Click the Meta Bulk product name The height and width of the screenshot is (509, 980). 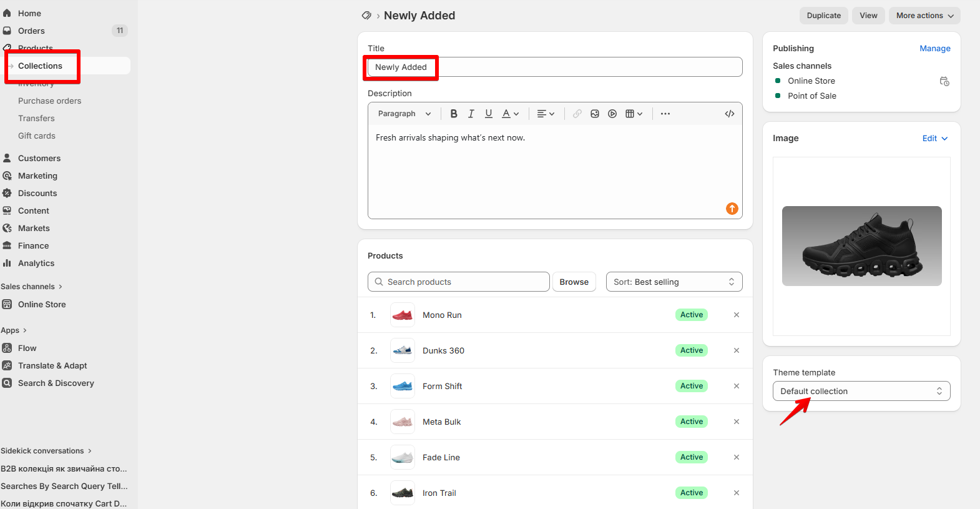pyautogui.click(x=442, y=422)
